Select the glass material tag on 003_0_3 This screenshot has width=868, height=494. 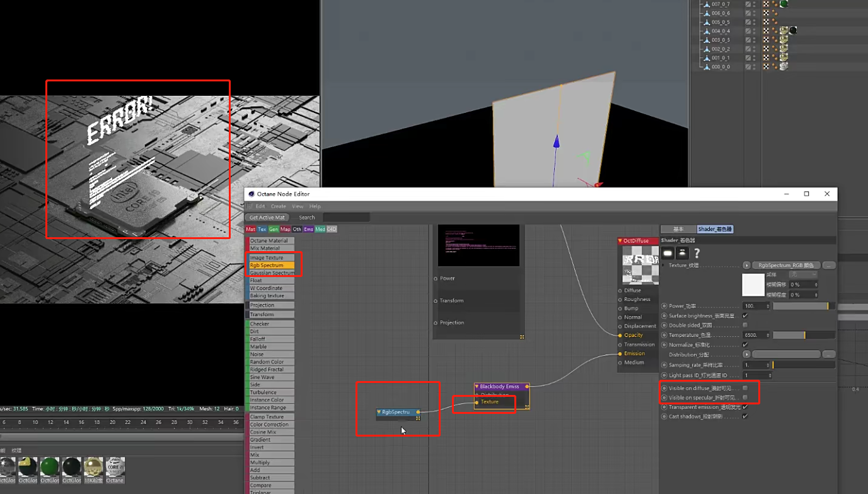point(784,39)
